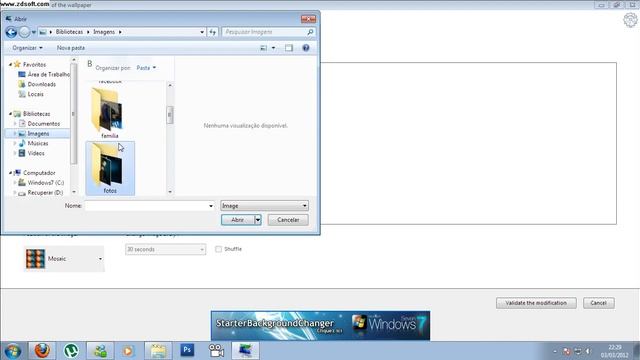Open the Organizar dropdown menu

(27, 48)
